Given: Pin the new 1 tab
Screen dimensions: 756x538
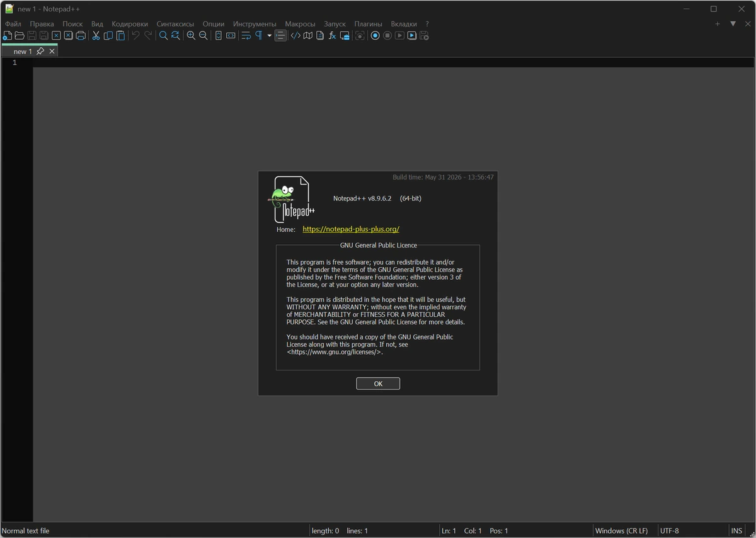Looking at the screenshot, I should (x=40, y=51).
